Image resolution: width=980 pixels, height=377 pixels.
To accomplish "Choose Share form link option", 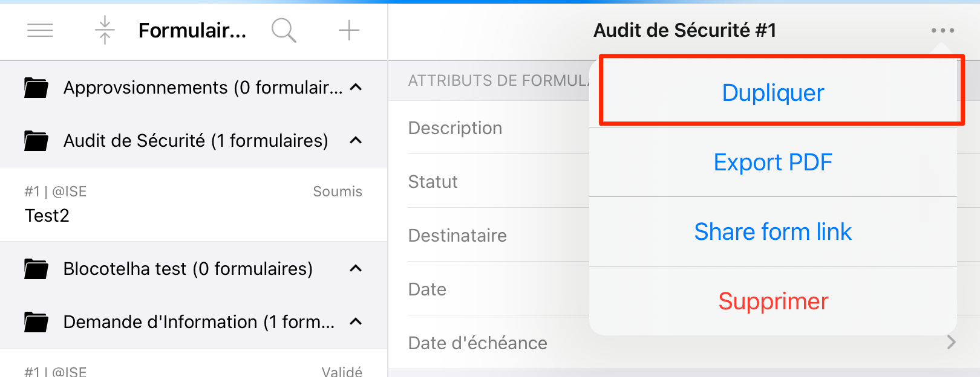I will click(773, 231).
